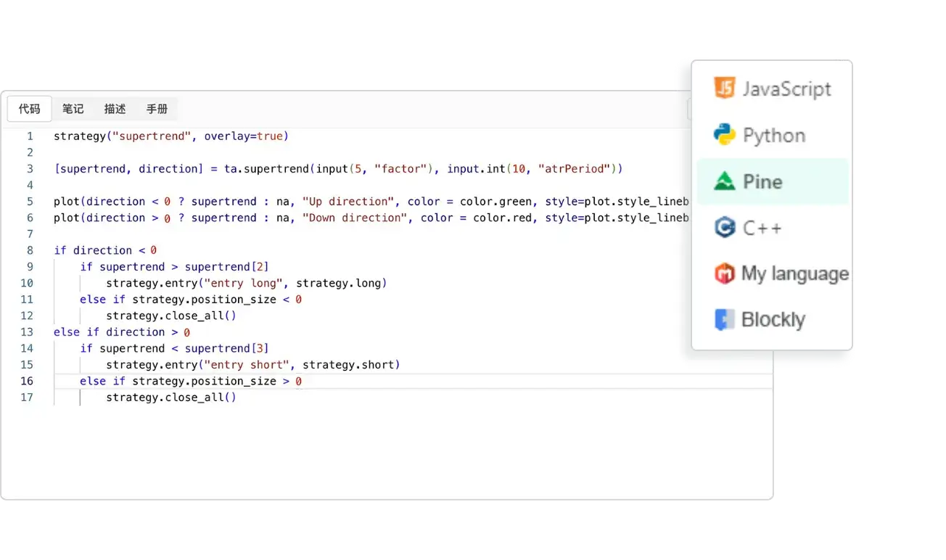Click the "else if direction > 0" line
The image size is (946, 560).
coord(122,332)
